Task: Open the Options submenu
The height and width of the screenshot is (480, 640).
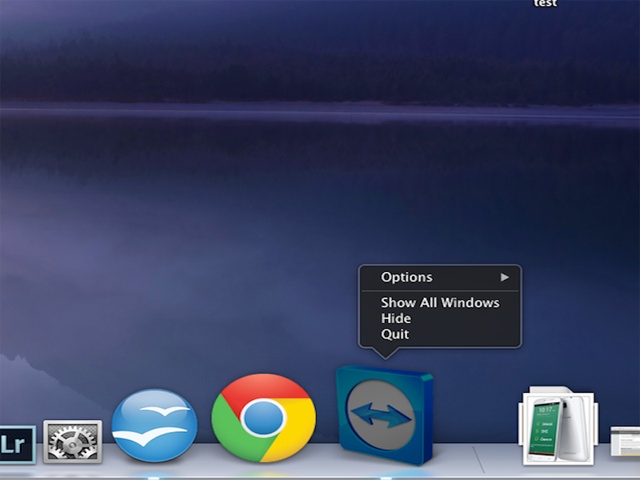Action: coord(440,278)
